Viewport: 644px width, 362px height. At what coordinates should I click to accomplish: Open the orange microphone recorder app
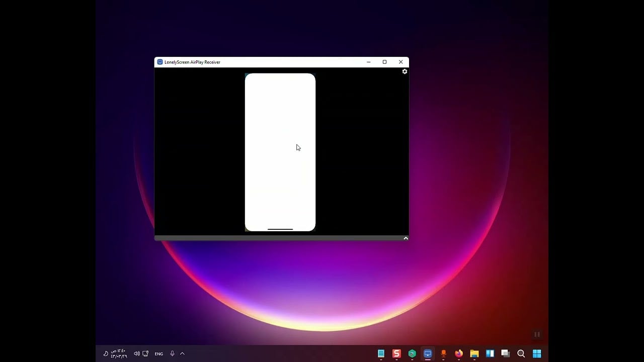click(443, 353)
